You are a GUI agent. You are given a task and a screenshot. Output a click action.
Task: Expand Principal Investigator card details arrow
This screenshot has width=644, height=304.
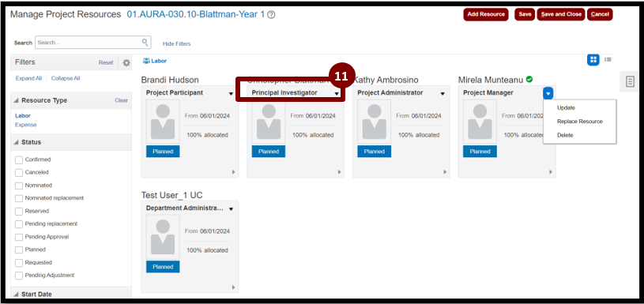339,172
